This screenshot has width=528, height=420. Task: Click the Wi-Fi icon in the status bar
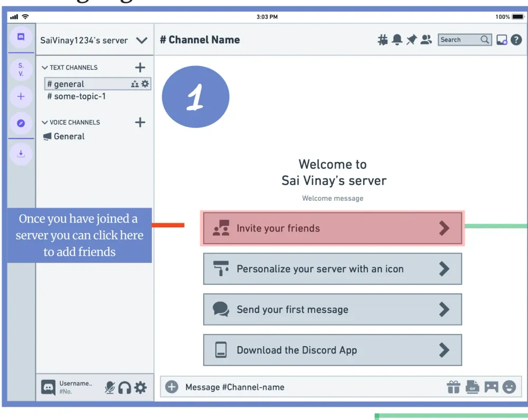[x=25, y=16]
